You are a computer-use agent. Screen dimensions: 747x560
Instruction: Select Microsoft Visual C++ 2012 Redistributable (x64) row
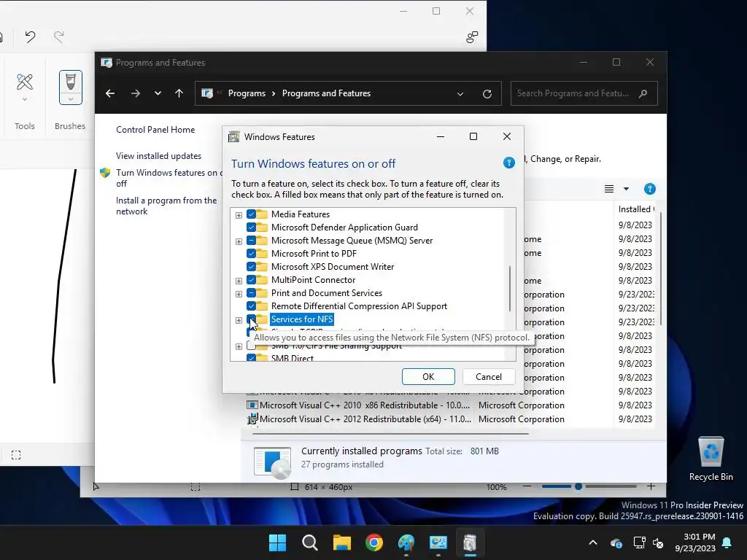tap(450, 419)
